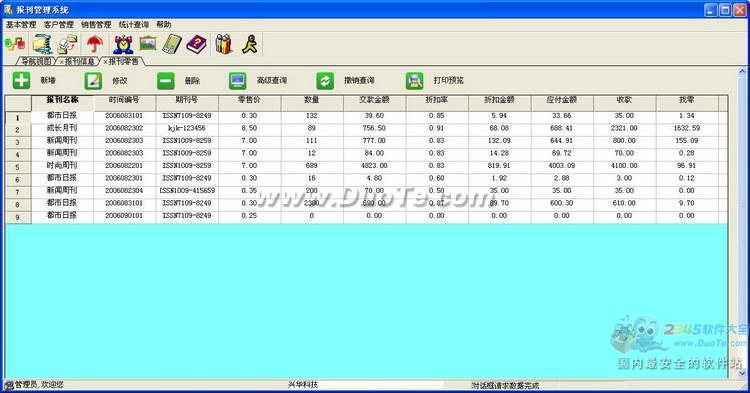Image resolution: width=750 pixels, height=393 pixels.
Task: Click the 报刊名称 column header
Action: click(62, 100)
